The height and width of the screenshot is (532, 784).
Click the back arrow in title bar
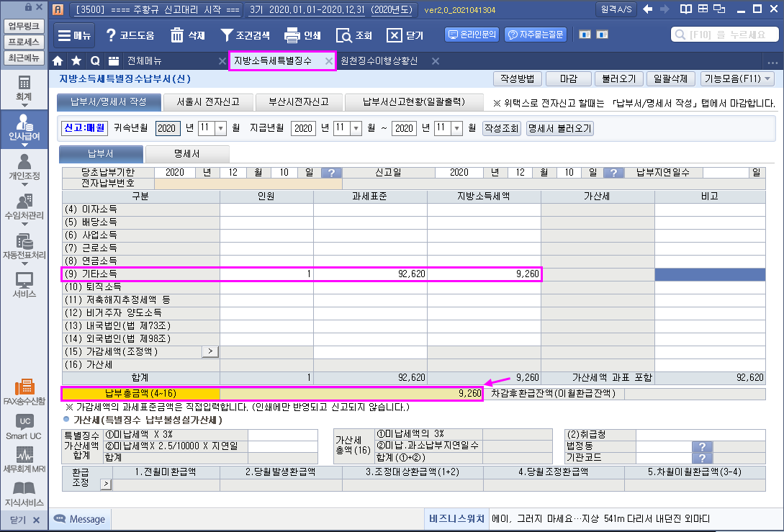[647, 9]
